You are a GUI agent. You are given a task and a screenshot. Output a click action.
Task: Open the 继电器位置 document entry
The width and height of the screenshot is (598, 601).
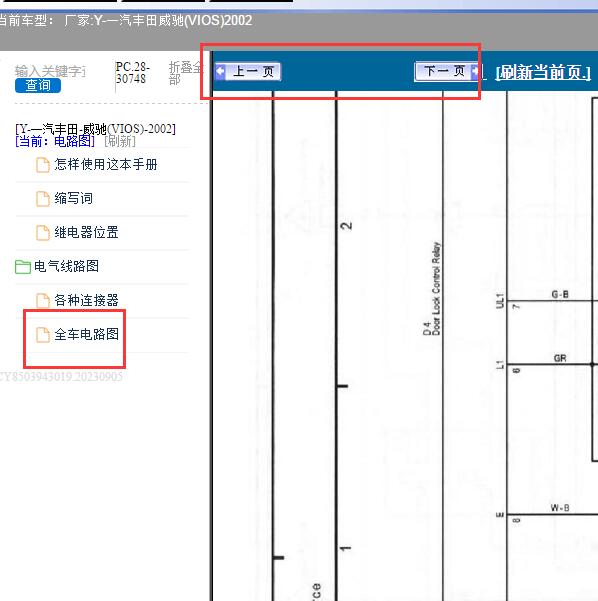point(86,232)
